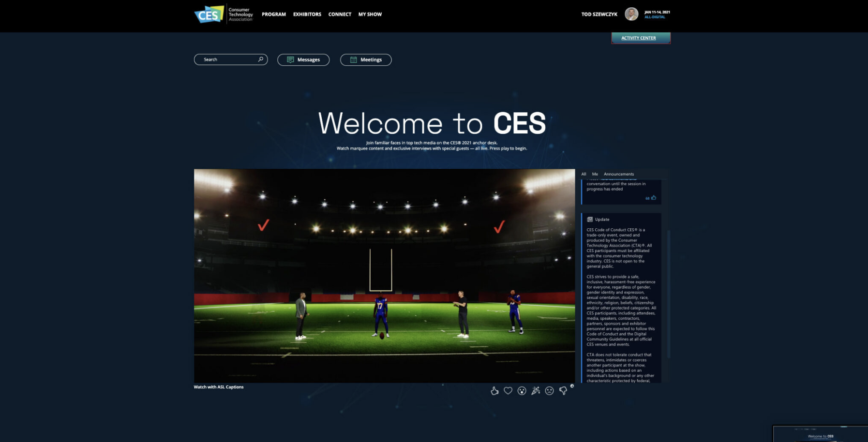Click Watch with ASL Captions link

(x=219, y=387)
